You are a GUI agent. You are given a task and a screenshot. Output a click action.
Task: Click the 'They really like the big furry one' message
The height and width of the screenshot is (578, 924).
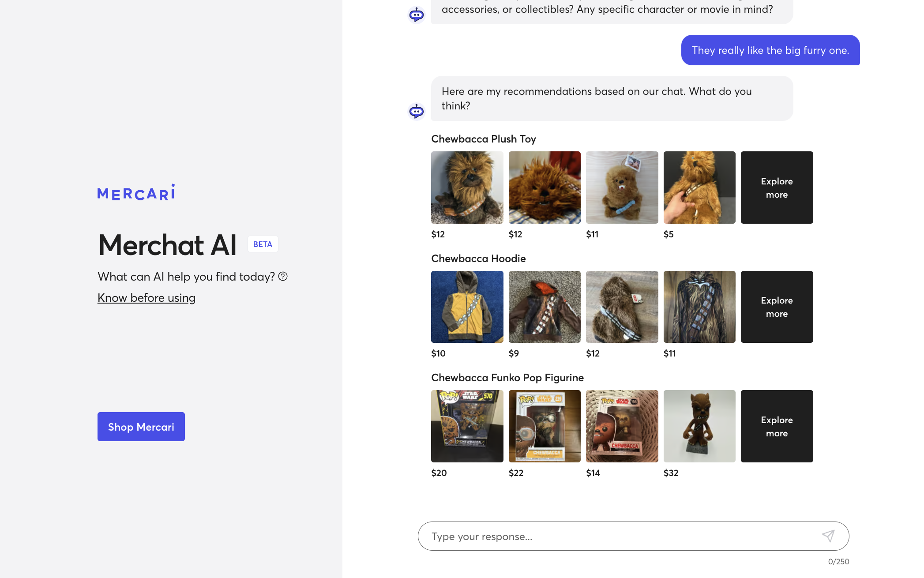tap(770, 50)
